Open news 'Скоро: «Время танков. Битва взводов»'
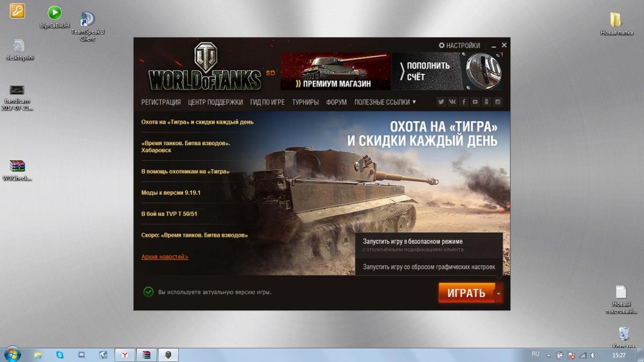644x362 pixels. tap(194, 235)
